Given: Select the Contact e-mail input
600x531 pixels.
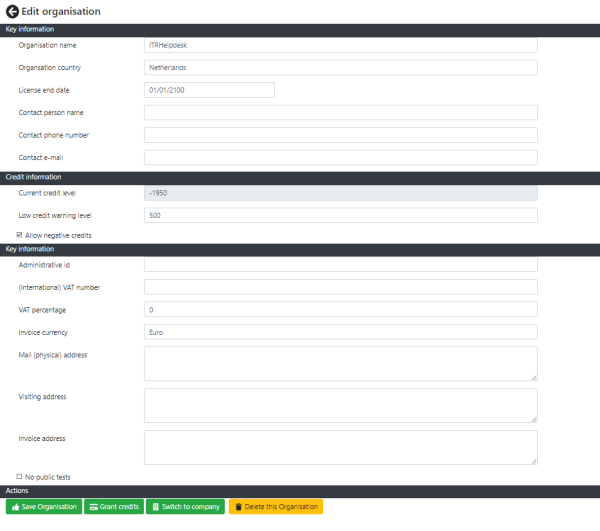Looking at the screenshot, I should (x=341, y=158).
